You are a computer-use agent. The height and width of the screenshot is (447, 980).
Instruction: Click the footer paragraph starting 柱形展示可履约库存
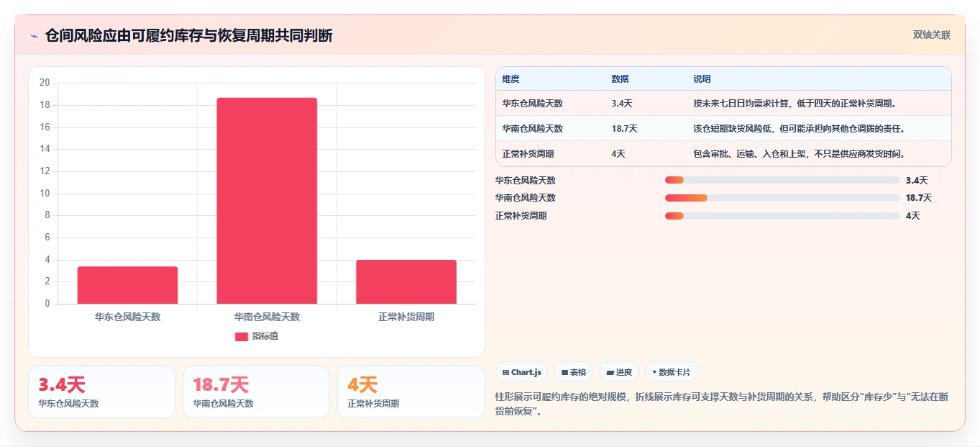[x=721, y=404]
